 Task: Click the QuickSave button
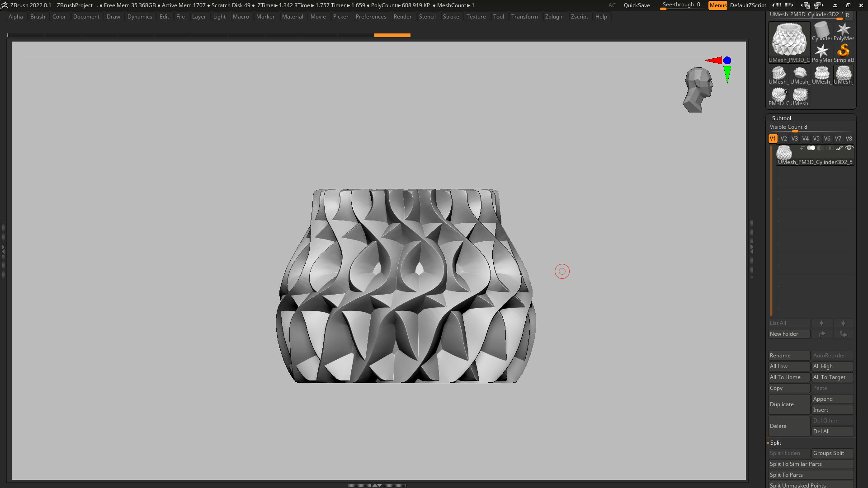[637, 5]
